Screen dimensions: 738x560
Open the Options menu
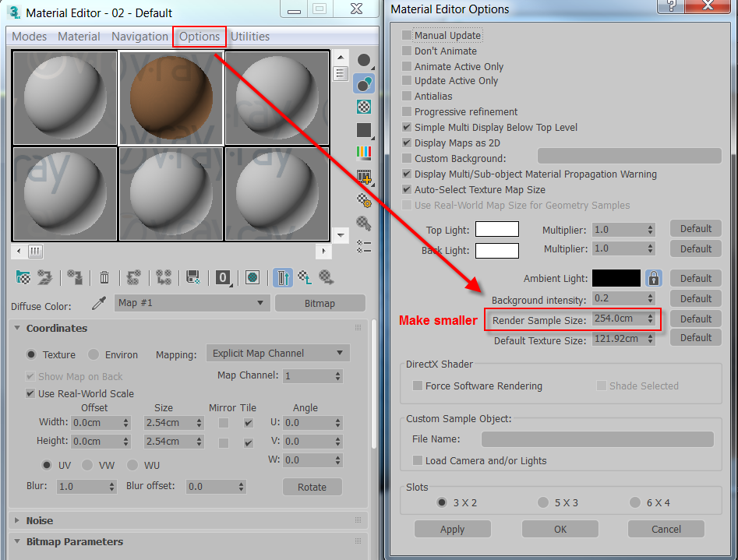click(x=199, y=36)
